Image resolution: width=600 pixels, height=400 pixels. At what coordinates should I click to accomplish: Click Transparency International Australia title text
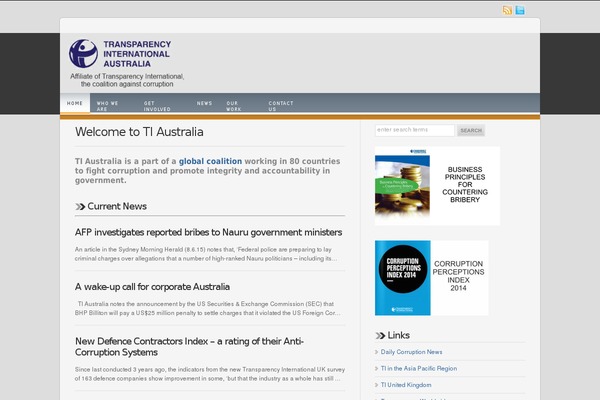pyautogui.click(x=137, y=54)
